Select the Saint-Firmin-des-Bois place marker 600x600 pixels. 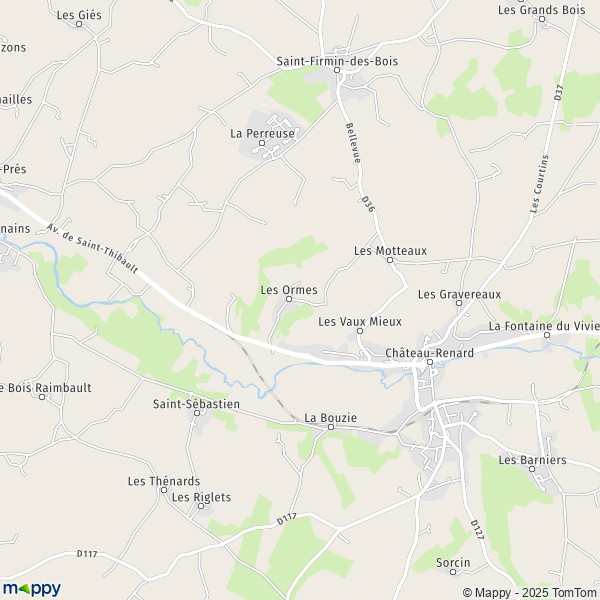(337, 70)
